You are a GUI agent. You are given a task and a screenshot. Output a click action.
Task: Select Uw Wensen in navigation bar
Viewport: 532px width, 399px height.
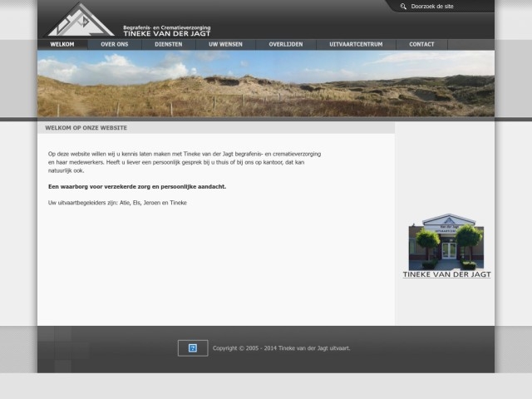click(x=225, y=44)
